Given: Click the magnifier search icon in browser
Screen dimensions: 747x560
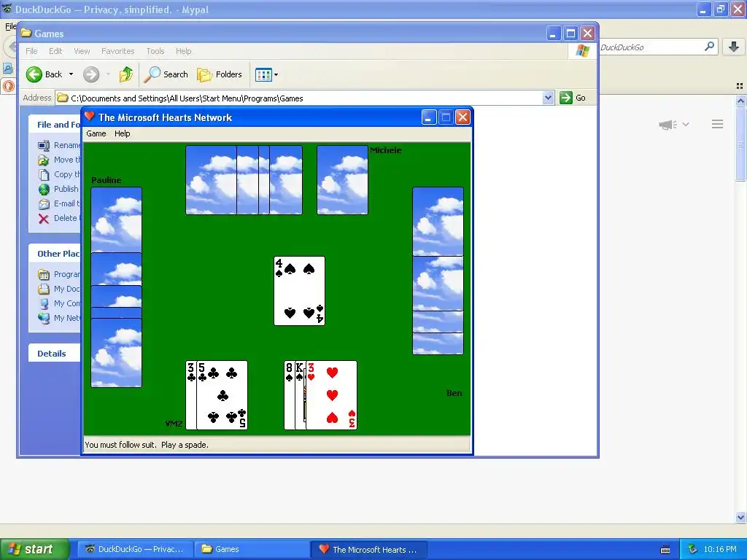Looking at the screenshot, I should click(709, 47).
